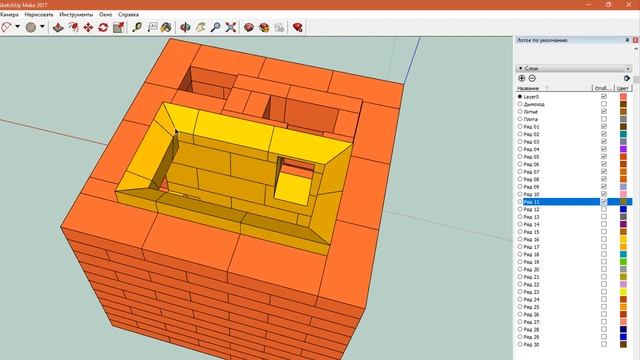Toggle visibility checkbox for Layer0
Screen dimensions: 640x360
coord(604,97)
